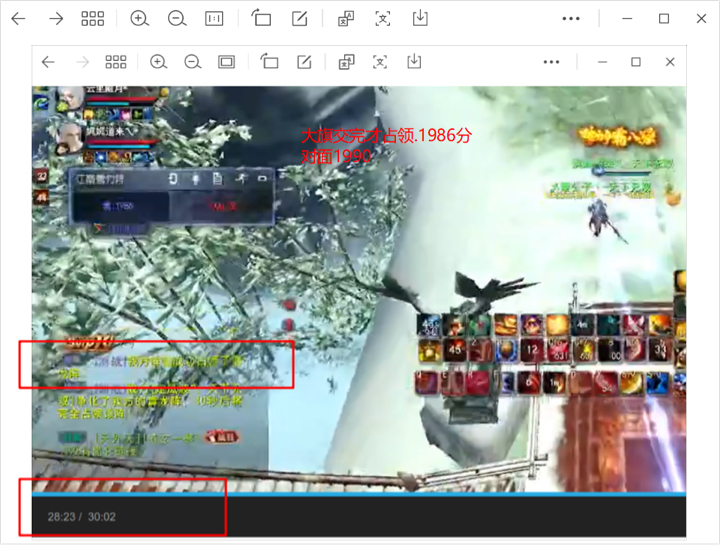The image size is (720, 545).
Task: Click three-dot menu in embedded viewer
Action: (x=551, y=62)
